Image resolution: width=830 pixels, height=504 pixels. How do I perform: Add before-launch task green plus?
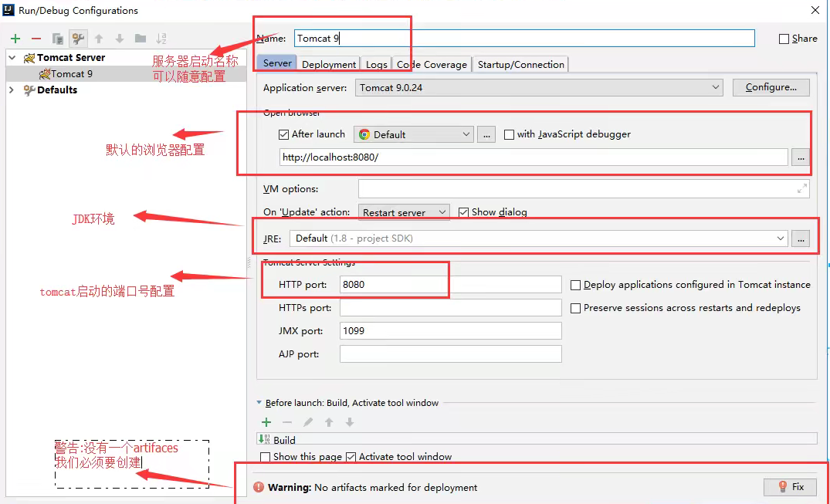[266, 422]
